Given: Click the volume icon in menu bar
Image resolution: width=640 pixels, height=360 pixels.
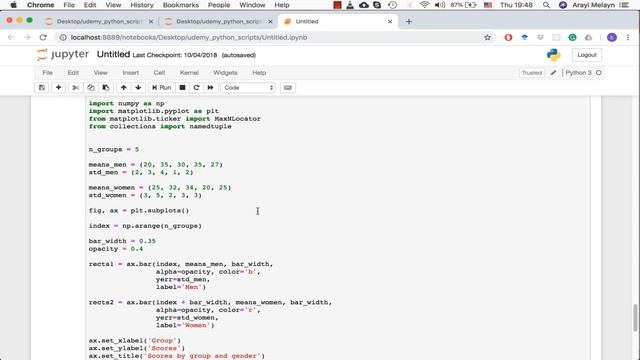Looking at the screenshot, I should pos(440,5).
